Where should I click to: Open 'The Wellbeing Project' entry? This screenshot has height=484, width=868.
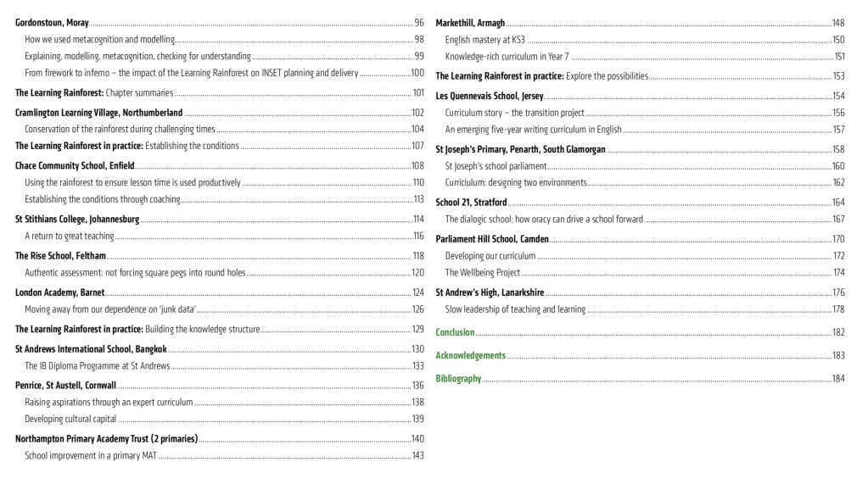pos(483,272)
